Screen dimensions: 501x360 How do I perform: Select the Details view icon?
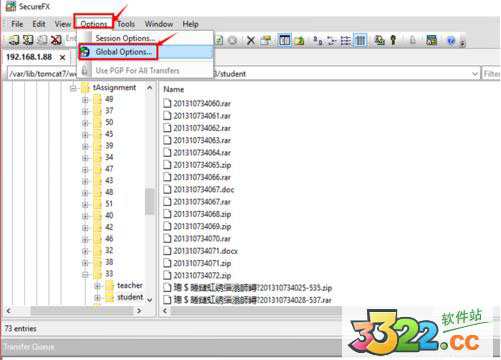point(360,41)
